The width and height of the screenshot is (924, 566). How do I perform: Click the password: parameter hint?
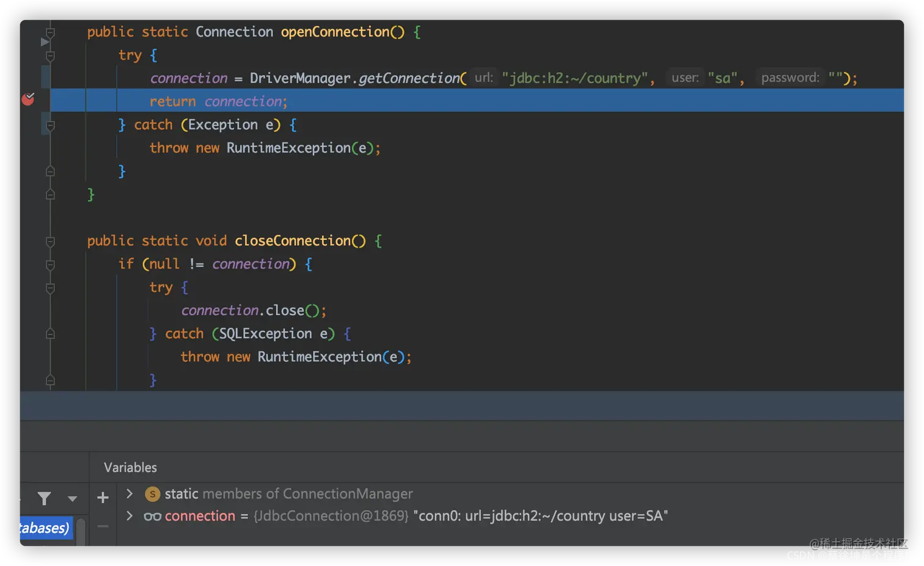click(x=790, y=78)
